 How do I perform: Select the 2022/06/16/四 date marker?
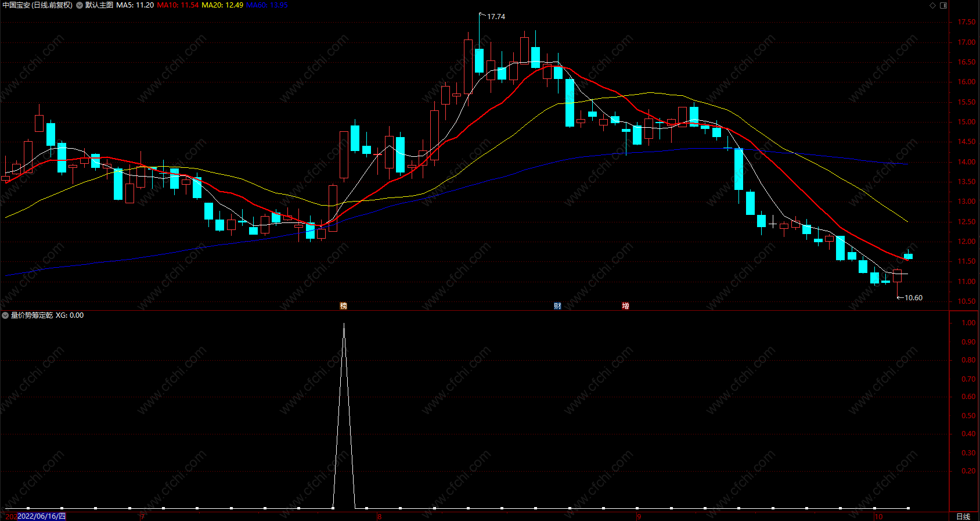pos(41,516)
